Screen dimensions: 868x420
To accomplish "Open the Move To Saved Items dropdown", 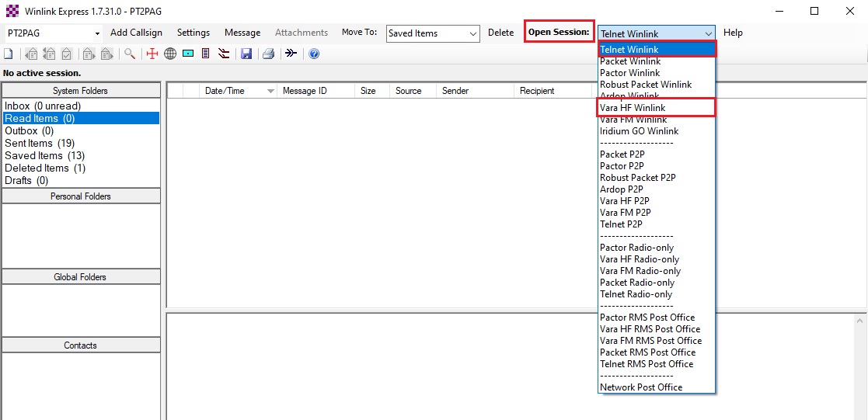I will 473,33.
